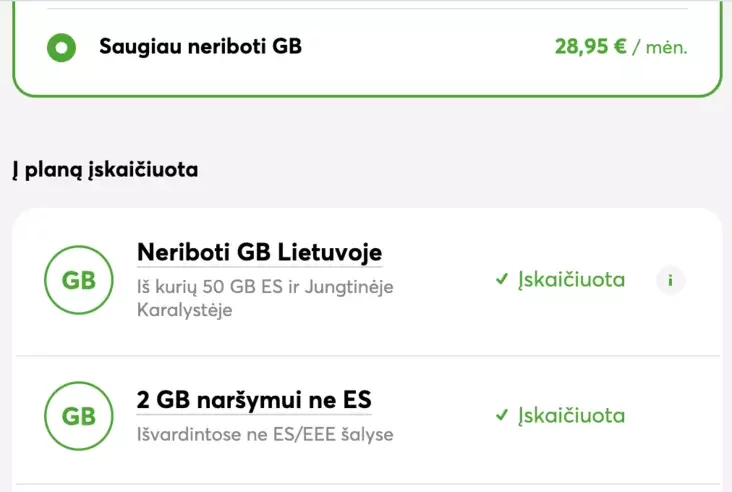Click Įskaičiuota status next to 2 GB naršymui
This screenshot has width=732, height=492.
pos(571,415)
